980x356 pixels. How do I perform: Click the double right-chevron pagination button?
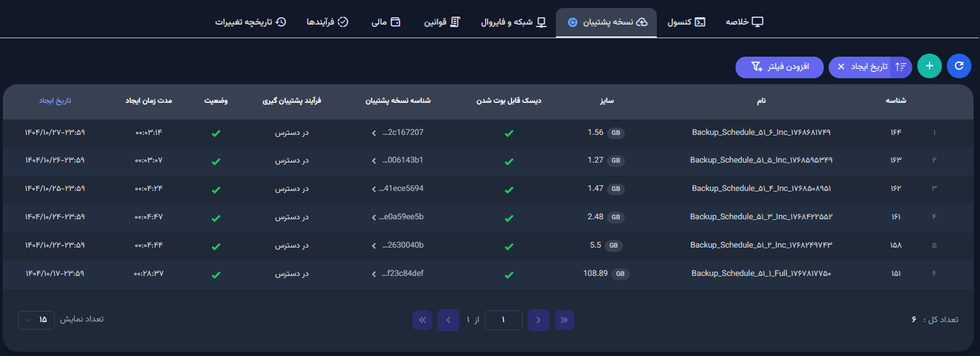[x=564, y=320]
